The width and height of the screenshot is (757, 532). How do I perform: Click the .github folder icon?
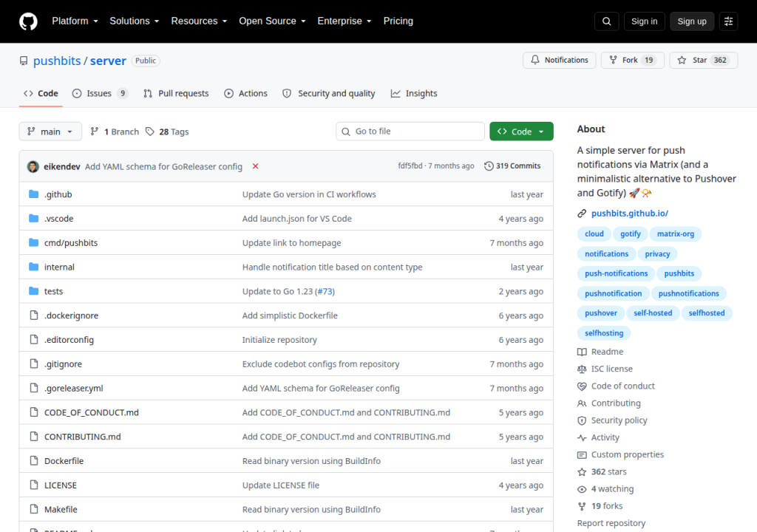click(34, 194)
